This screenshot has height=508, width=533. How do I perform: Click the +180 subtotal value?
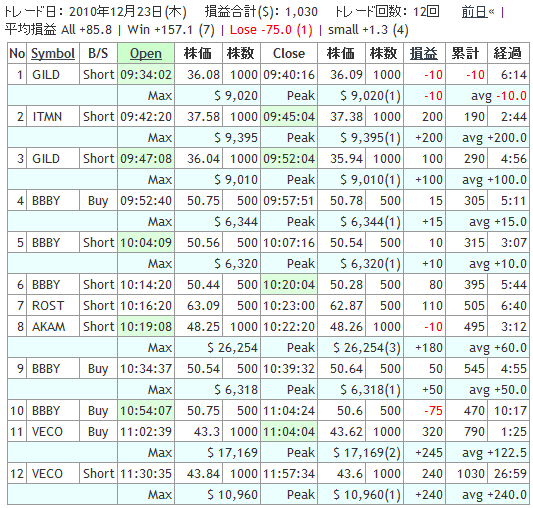tap(429, 348)
